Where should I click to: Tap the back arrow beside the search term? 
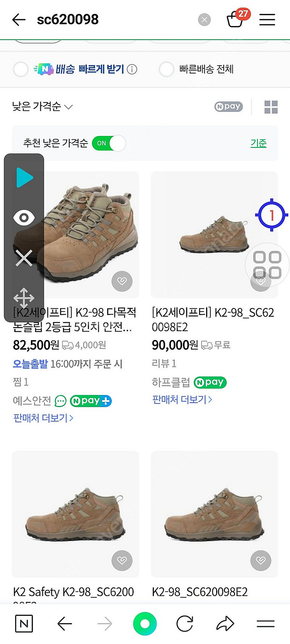pos(19,20)
